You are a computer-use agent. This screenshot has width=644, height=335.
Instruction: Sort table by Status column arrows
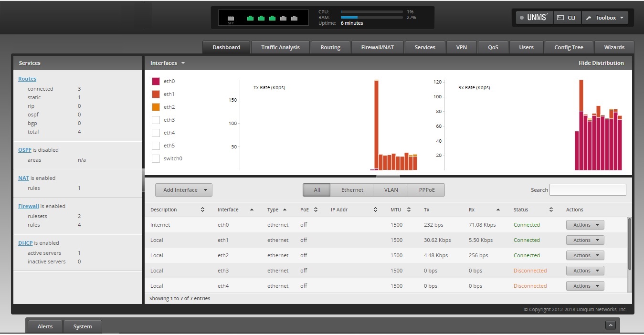(x=551, y=209)
